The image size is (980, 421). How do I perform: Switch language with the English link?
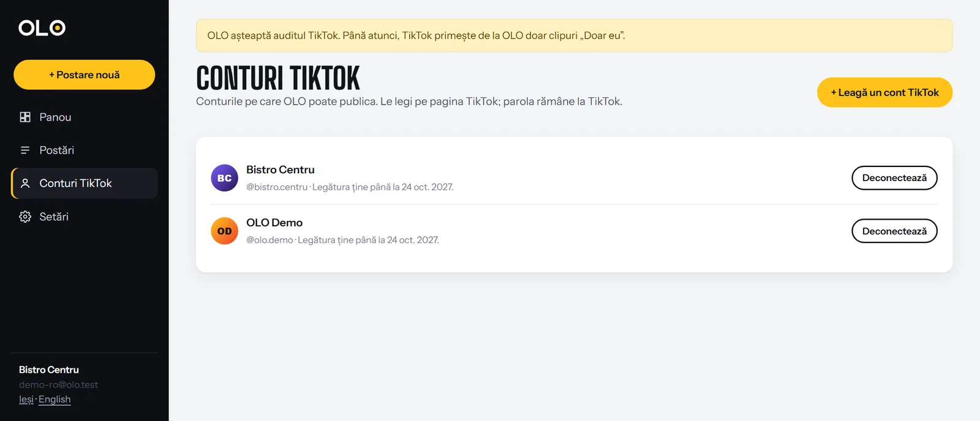[55, 400]
